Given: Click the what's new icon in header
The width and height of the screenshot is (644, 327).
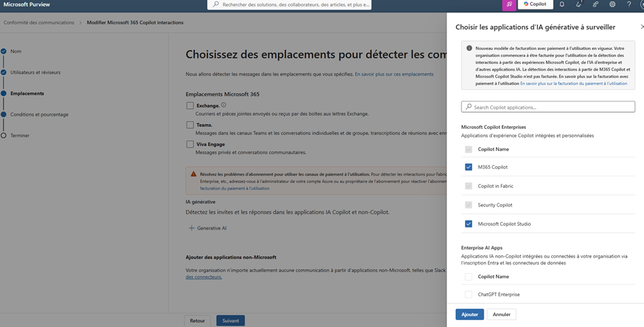Looking at the screenshot, I should click(579, 5).
